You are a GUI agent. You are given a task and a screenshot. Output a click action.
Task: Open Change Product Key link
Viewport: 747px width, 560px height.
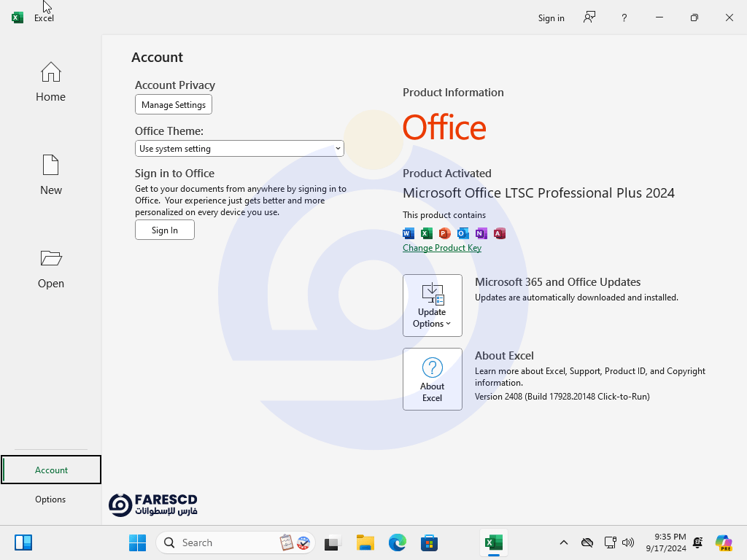(442, 248)
